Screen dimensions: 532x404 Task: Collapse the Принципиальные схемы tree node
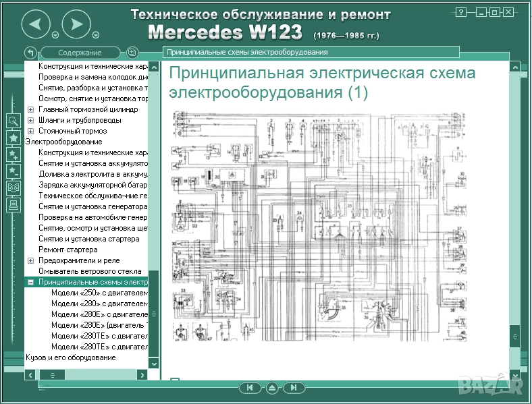coord(30,282)
